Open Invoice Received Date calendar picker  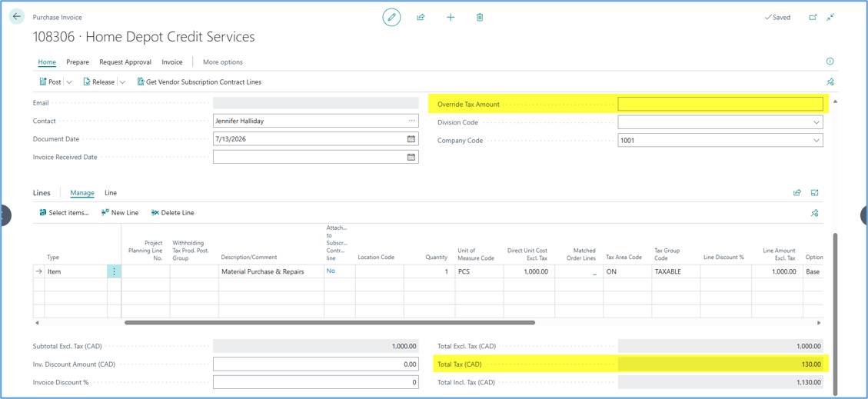tap(411, 157)
